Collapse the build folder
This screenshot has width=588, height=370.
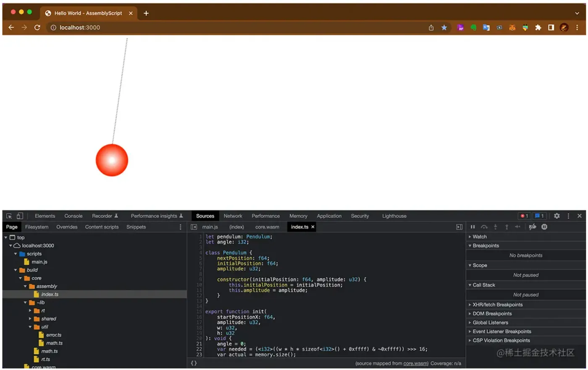16,270
